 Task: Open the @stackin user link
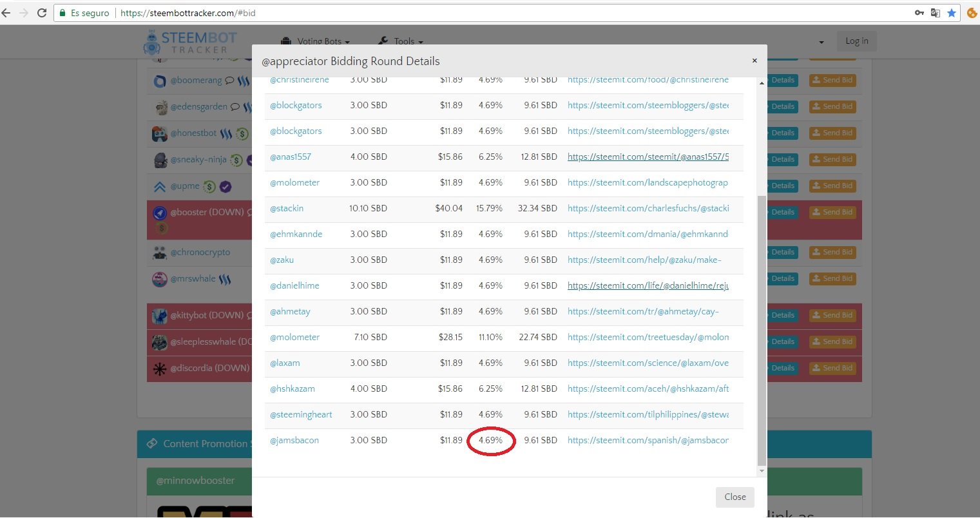click(x=287, y=208)
